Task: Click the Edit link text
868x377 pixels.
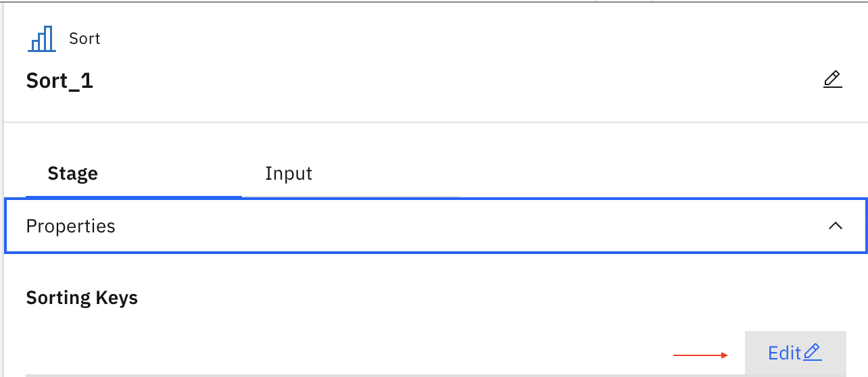Action: tap(784, 353)
